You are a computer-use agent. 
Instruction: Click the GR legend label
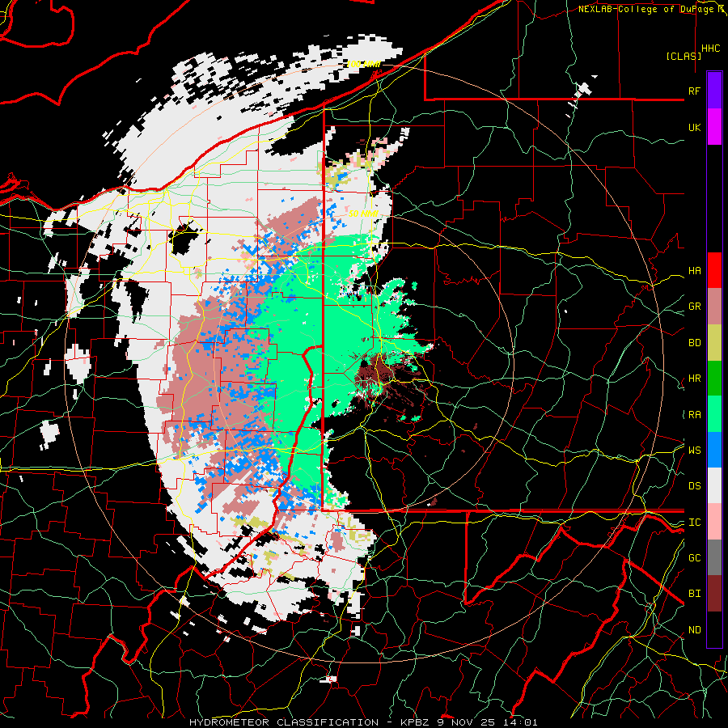pyautogui.click(x=694, y=307)
